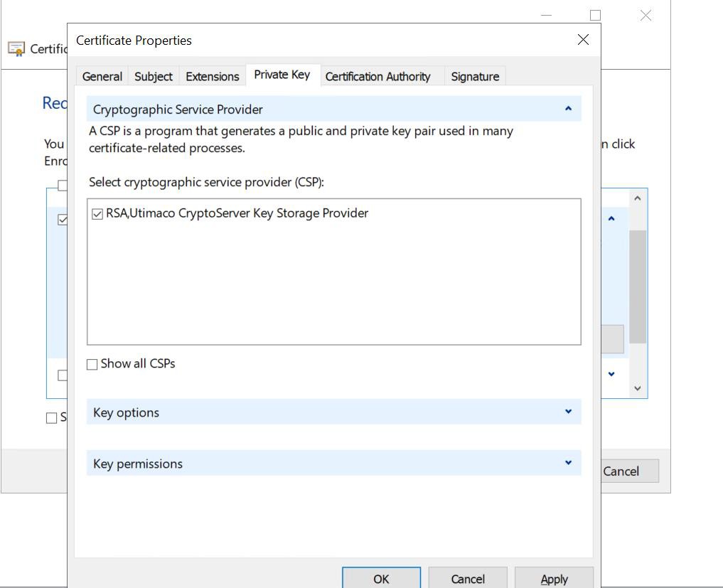The height and width of the screenshot is (588, 723).
Task: Open the Signature tab
Action: pos(475,76)
